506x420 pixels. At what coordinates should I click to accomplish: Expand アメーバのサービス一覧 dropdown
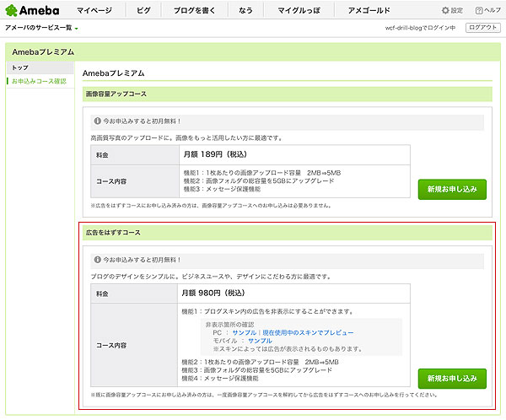(41, 28)
